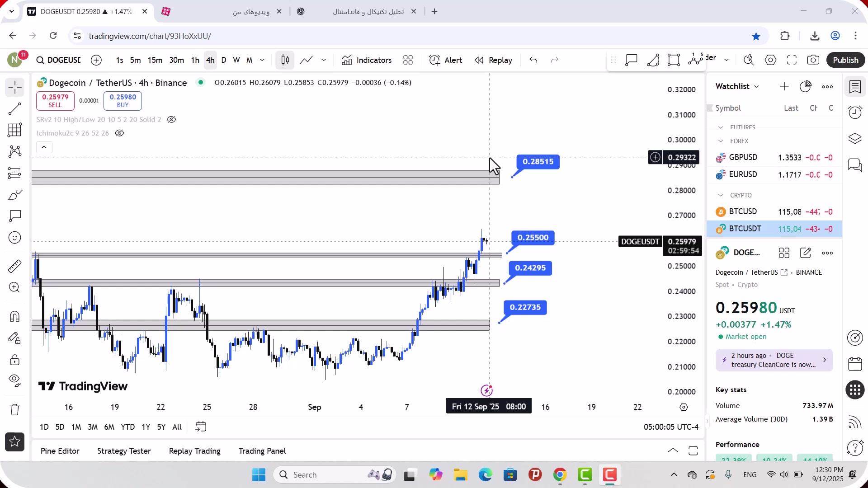Show the hidden SRv2 indicator
The image size is (868, 488).
(x=171, y=120)
